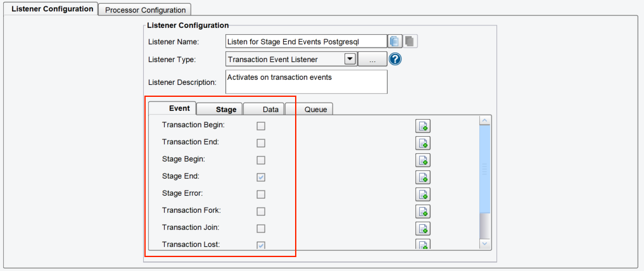This screenshot has height=271, width=644.
Task: Click add-document icon in Transaction Begin row
Action: [x=422, y=126]
